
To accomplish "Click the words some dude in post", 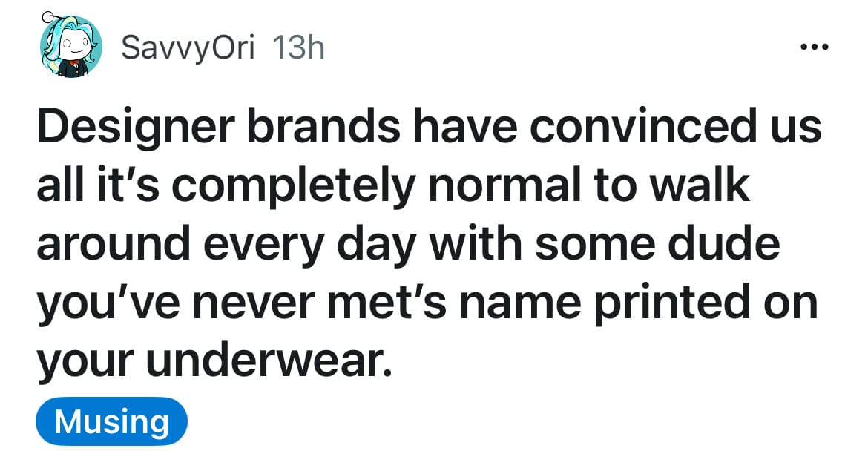I will [657, 243].
